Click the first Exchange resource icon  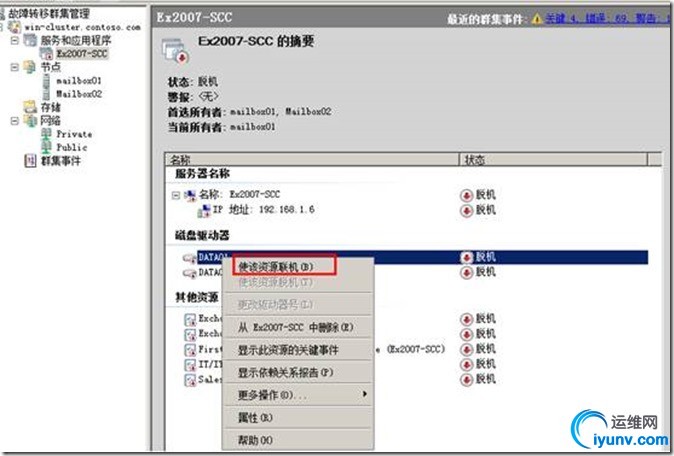pos(190,319)
